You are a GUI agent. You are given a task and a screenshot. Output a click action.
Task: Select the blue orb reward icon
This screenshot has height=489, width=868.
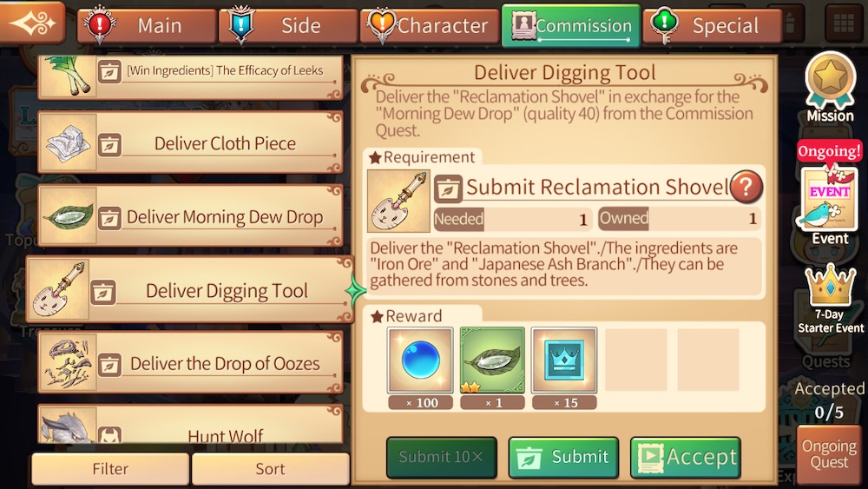click(420, 360)
